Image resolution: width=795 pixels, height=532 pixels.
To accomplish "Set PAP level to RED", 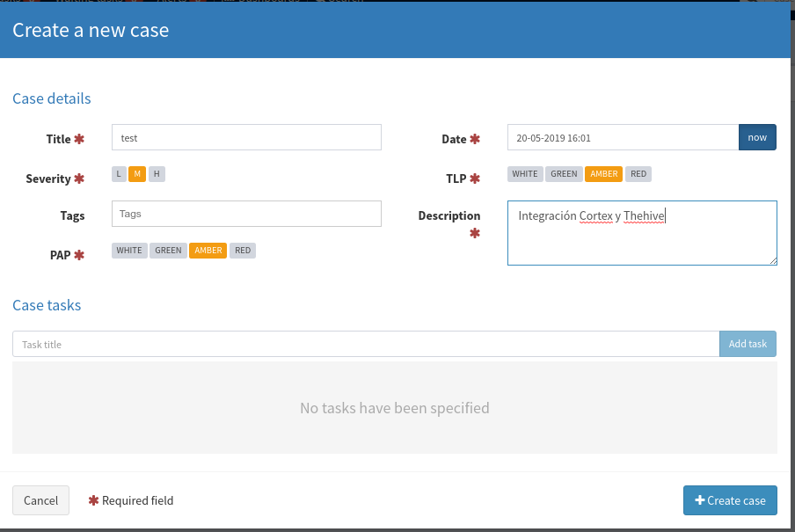I will click(x=243, y=250).
